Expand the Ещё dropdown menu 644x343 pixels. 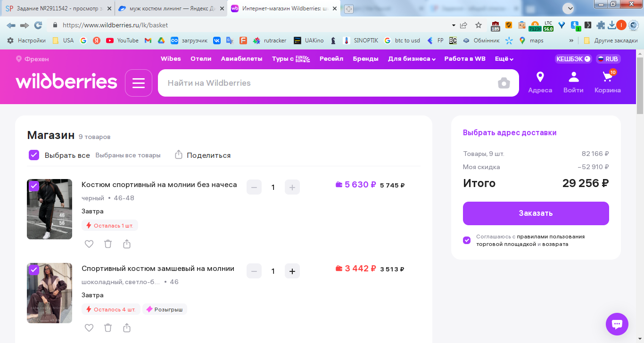pyautogui.click(x=504, y=59)
